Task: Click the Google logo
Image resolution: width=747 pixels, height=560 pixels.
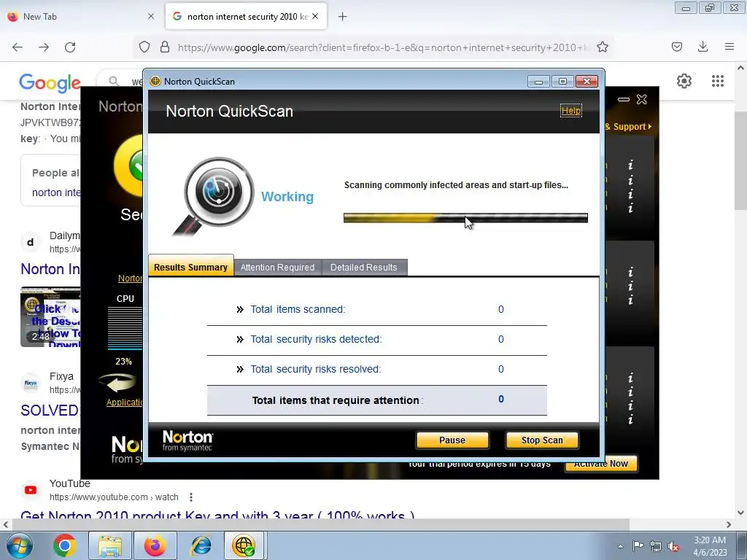Action: 50,83
